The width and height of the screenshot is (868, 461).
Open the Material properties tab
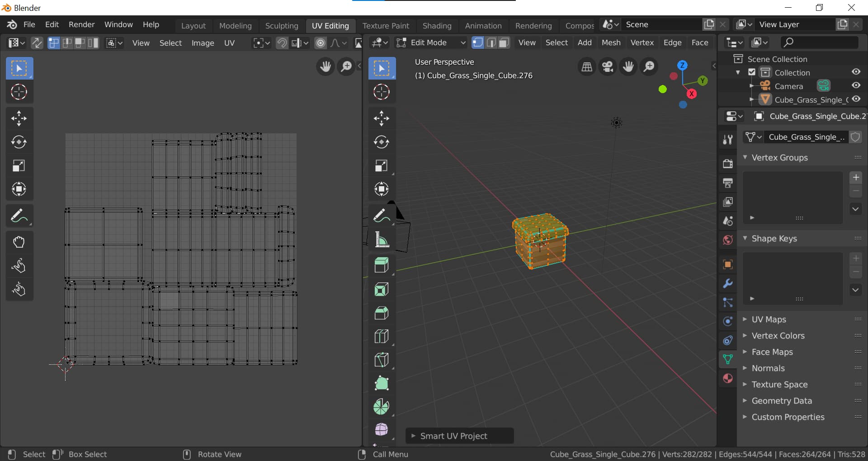[727, 378]
